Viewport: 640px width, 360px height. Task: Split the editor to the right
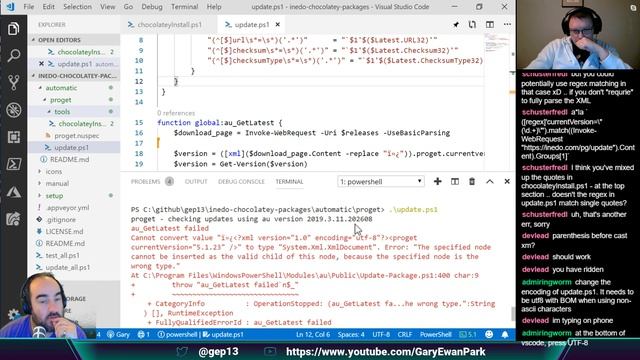tap(490, 24)
